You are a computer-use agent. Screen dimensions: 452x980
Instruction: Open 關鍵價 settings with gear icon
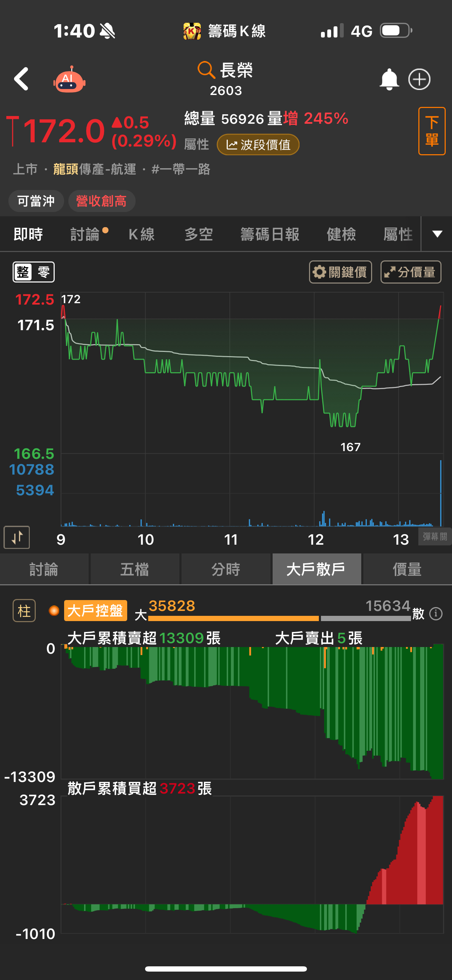tap(341, 272)
